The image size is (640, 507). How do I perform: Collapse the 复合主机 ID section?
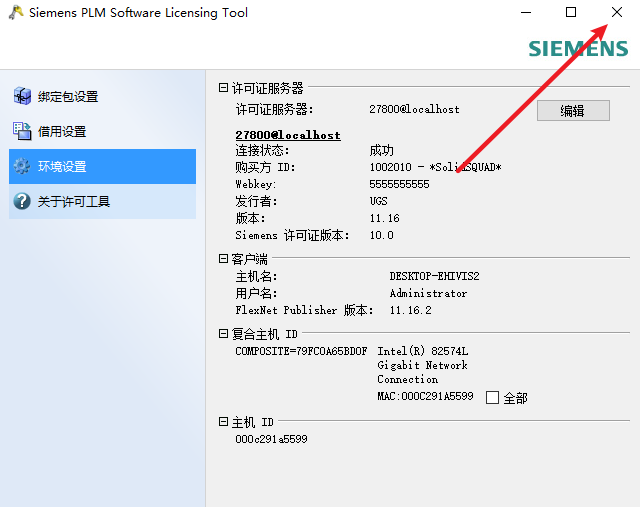223,334
